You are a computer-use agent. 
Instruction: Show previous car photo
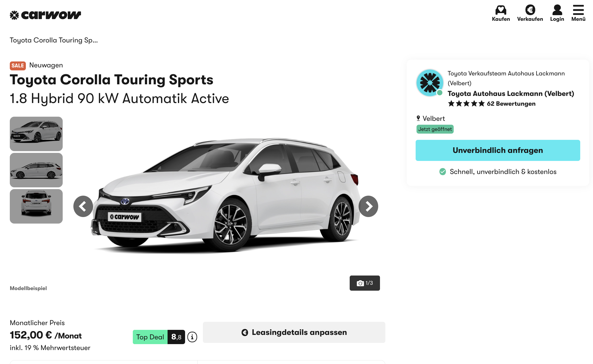coord(83,206)
